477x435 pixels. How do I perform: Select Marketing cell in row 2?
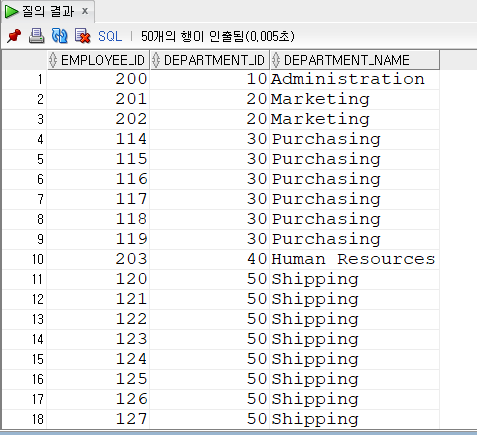(x=355, y=99)
